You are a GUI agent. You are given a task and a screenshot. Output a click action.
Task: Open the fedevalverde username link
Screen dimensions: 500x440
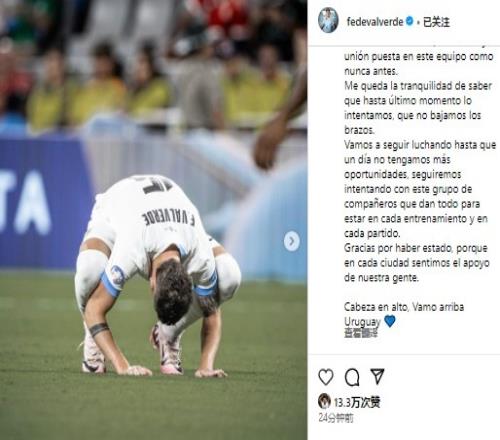point(375,22)
